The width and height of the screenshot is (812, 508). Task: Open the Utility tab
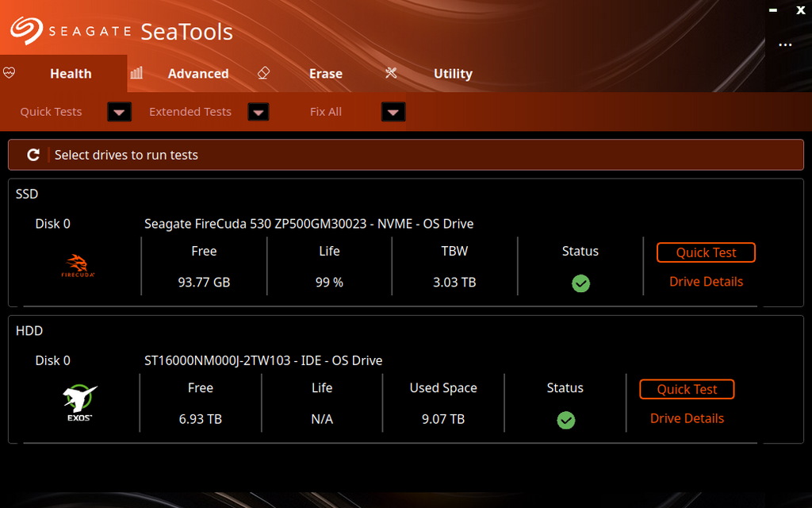(x=453, y=74)
